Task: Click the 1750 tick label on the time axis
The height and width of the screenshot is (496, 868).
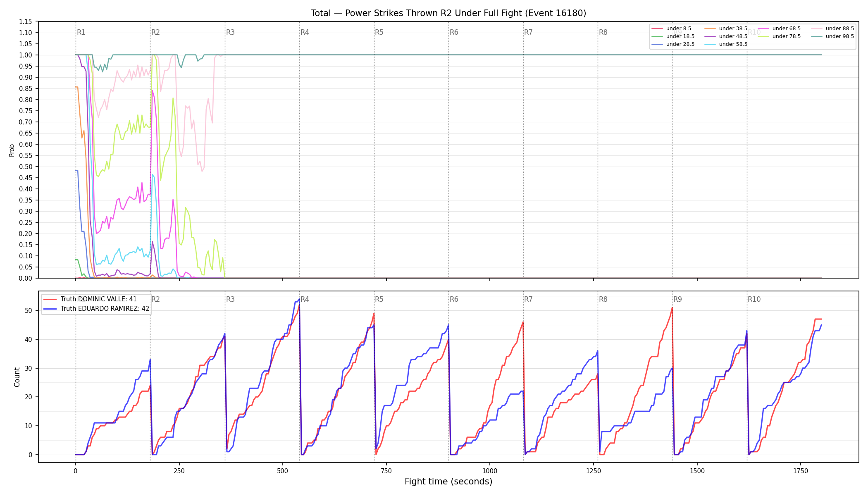Action: (x=801, y=471)
